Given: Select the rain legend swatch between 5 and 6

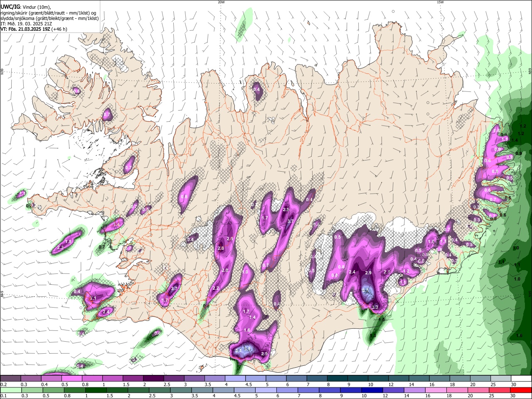Looking at the screenshot, I should click(266, 390).
